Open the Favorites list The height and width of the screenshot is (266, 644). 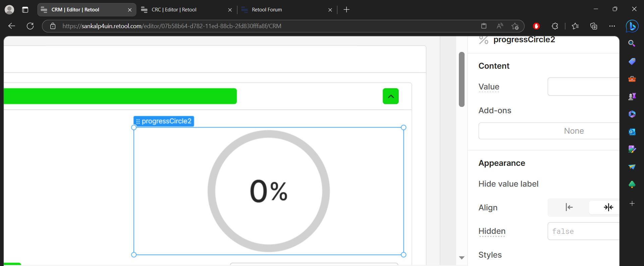point(575,26)
